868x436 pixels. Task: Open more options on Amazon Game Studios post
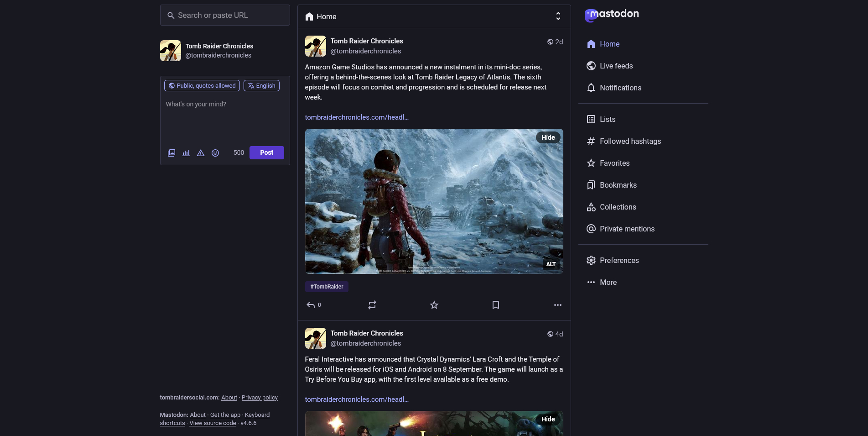tap(558, 305)
